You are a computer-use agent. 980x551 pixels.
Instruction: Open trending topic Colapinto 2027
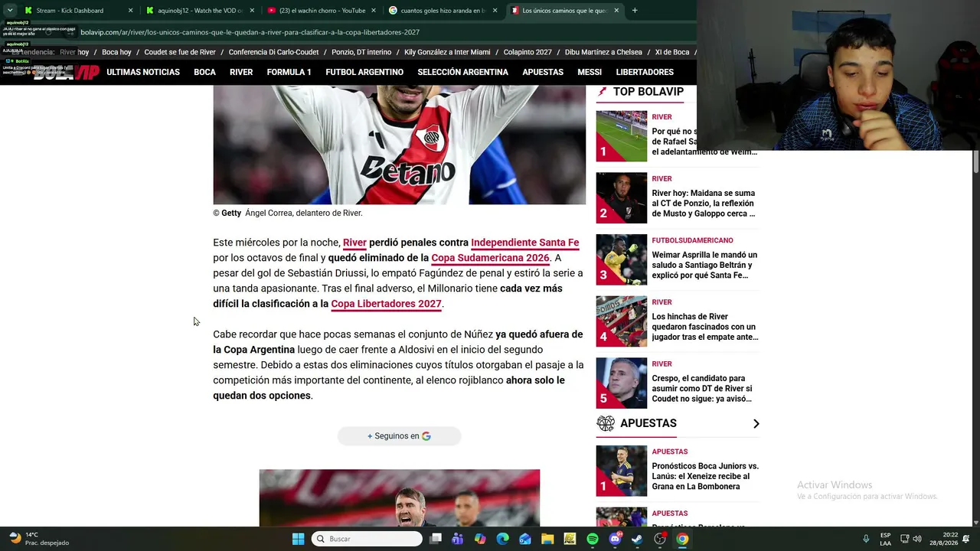(528, 52)
